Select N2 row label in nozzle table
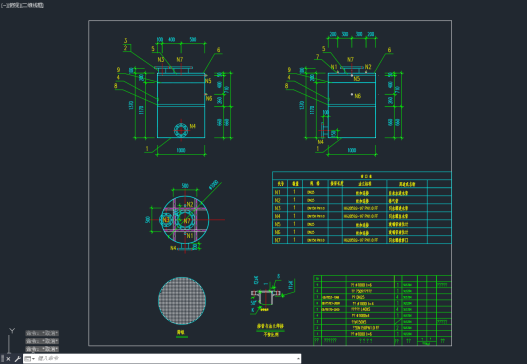This screenshot has width=527, height=364. [x=278, y=200]
